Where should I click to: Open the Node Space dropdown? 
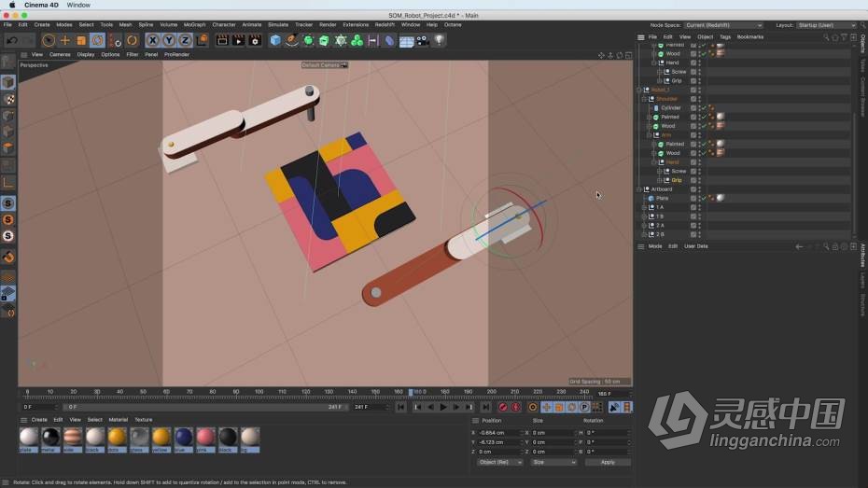[x=723, y=25]
